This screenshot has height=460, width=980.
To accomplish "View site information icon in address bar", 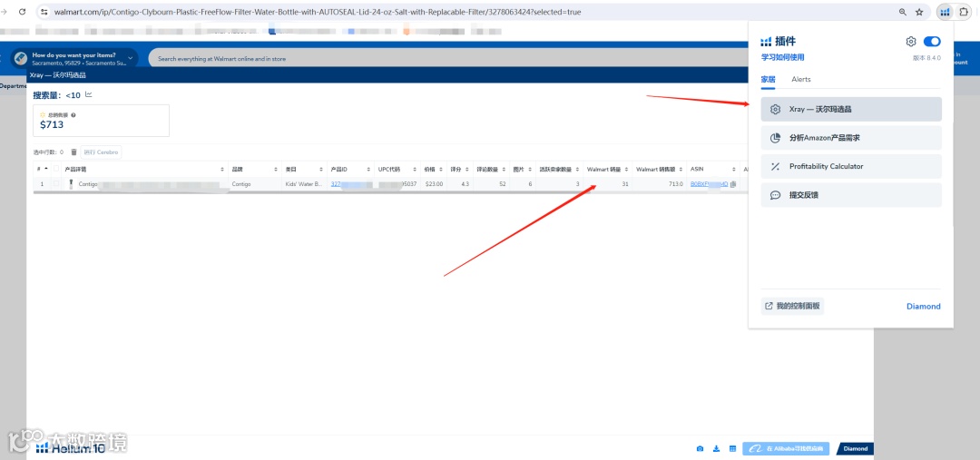I will point(44,12).
